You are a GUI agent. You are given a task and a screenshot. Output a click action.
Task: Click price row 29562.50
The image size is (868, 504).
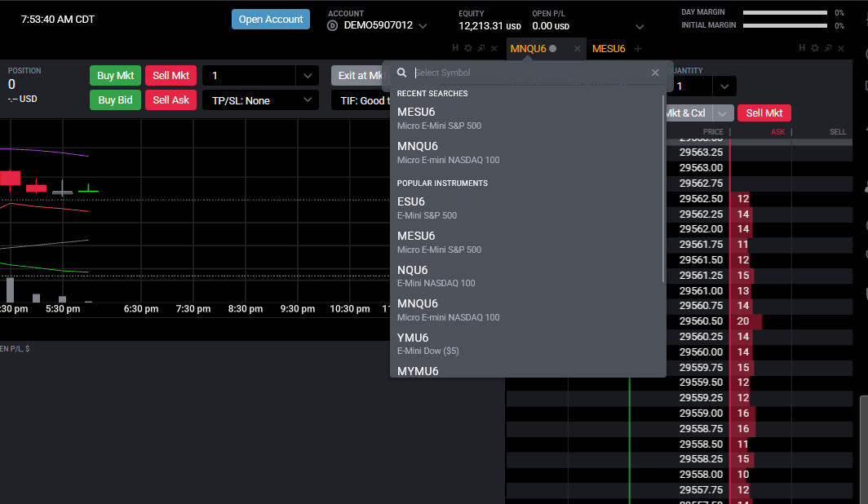point(701,199)
